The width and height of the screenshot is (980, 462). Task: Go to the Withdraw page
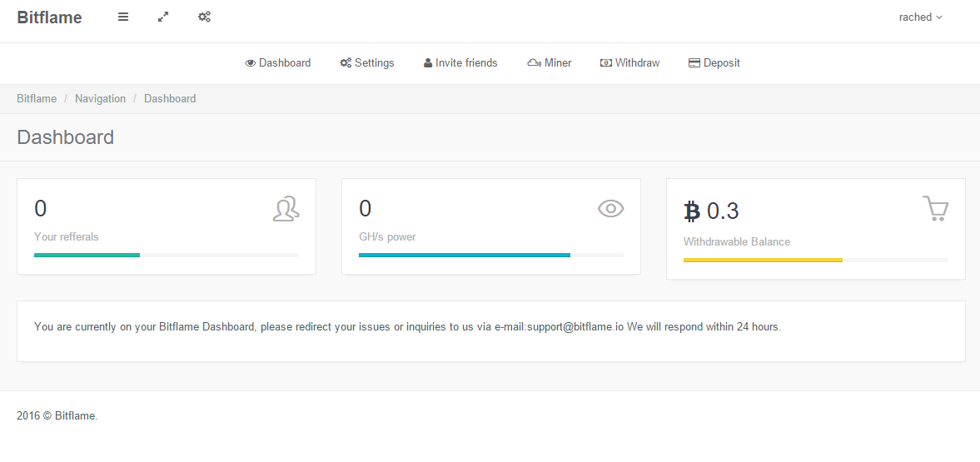629,63
